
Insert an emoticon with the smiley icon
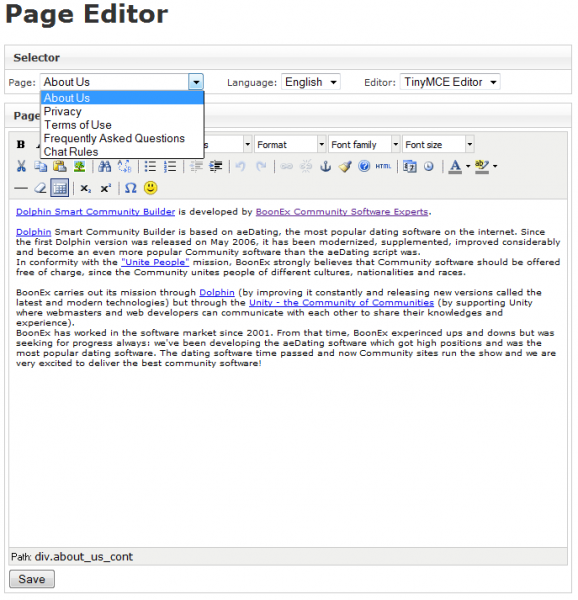pos(150,188)
